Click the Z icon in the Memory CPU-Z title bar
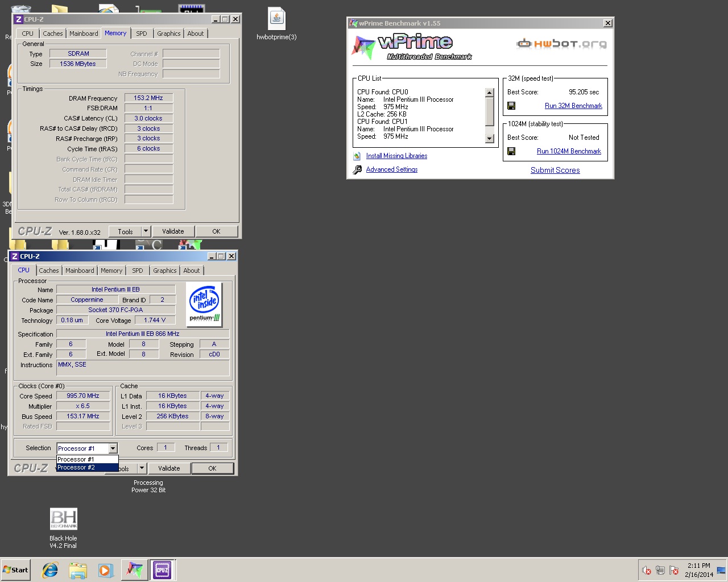The height and width of the screenshot is (582, 728). point(19,19)
